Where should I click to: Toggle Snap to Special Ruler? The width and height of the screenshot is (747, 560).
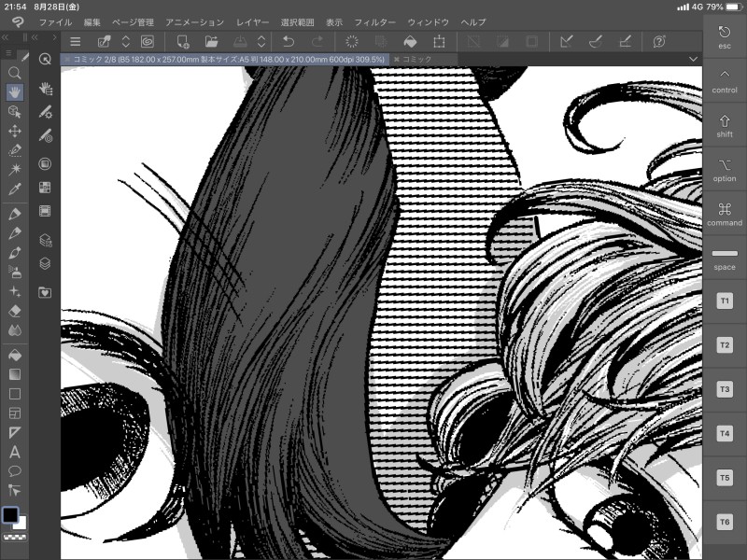pos(596,41)
